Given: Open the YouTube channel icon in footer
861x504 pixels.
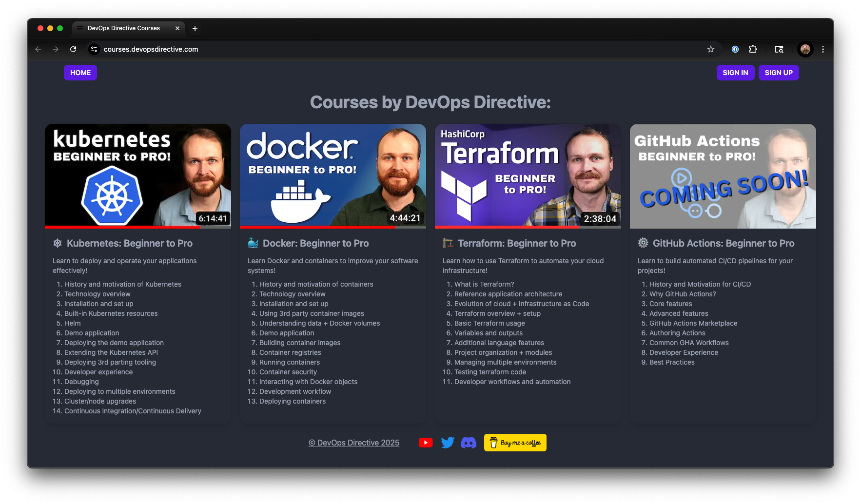Looking at the screenshot, I should (426, 443).
